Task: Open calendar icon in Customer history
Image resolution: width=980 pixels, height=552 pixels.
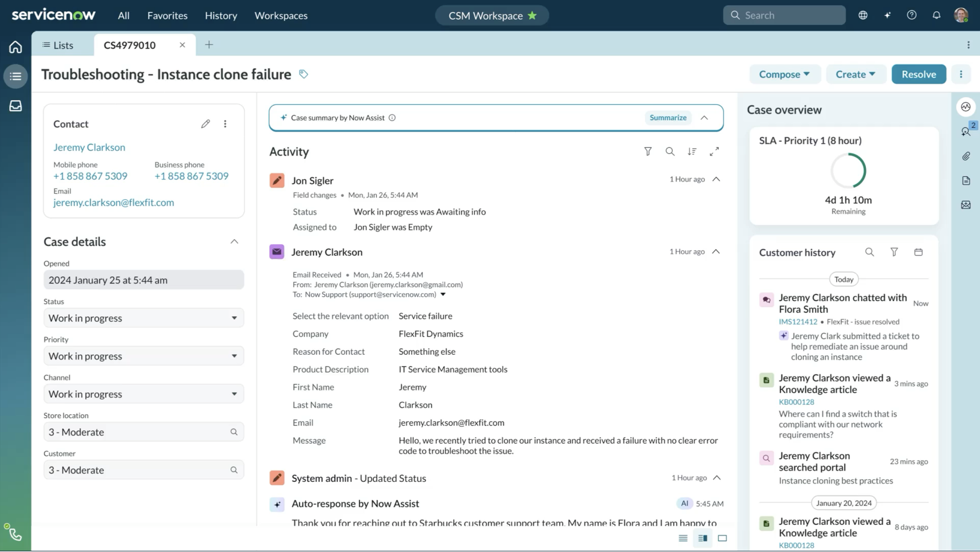Action: (918, 252)
